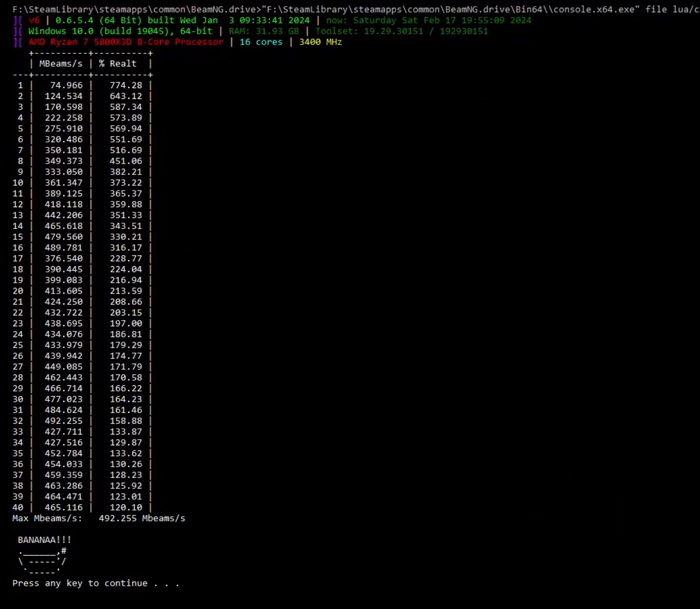Click the value 489.781 in row 16

pos(64,248)
